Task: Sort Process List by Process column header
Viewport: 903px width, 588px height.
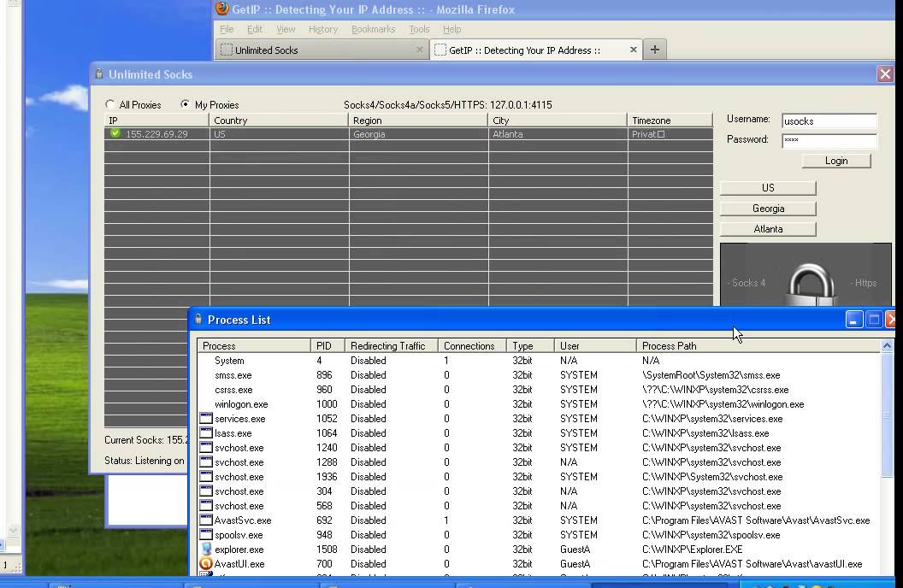Action: click(x=254, y=346)
